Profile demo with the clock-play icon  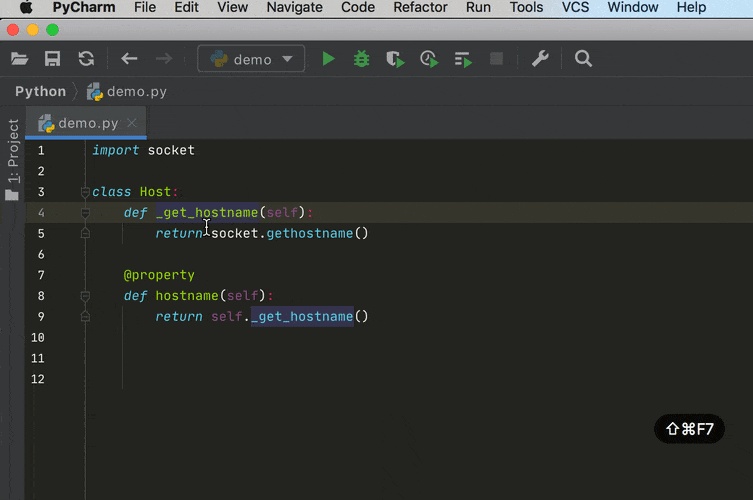[x=429, y=60]
